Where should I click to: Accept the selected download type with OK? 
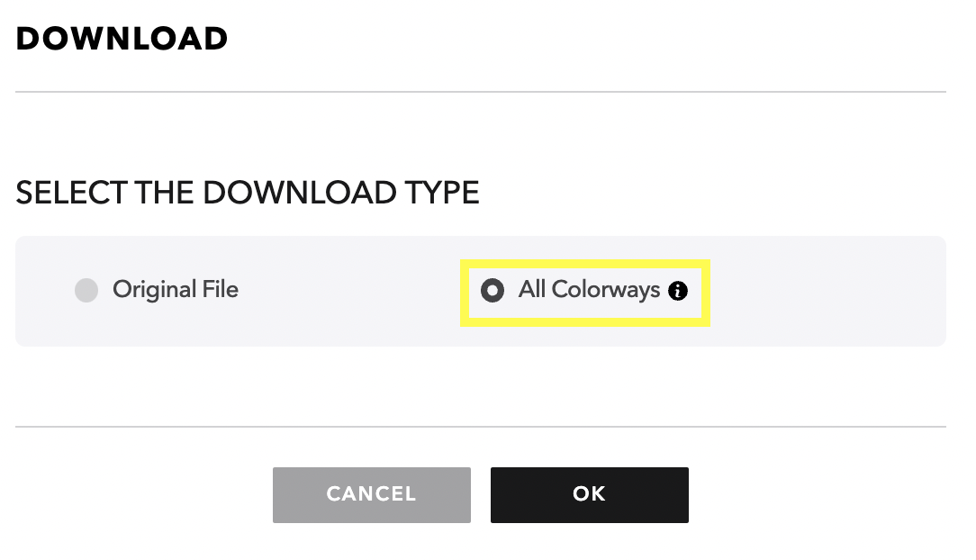(x=589, y=494)
